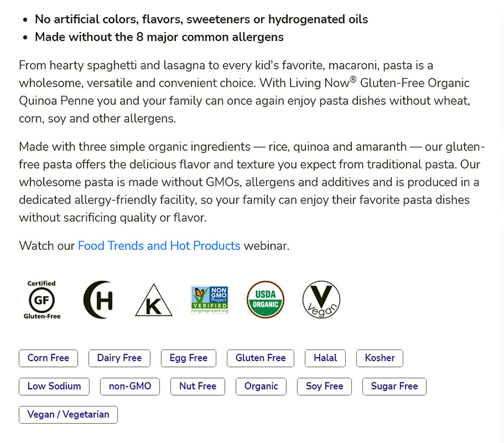Click the USDA Organic seal icon

tap(265, 300)
